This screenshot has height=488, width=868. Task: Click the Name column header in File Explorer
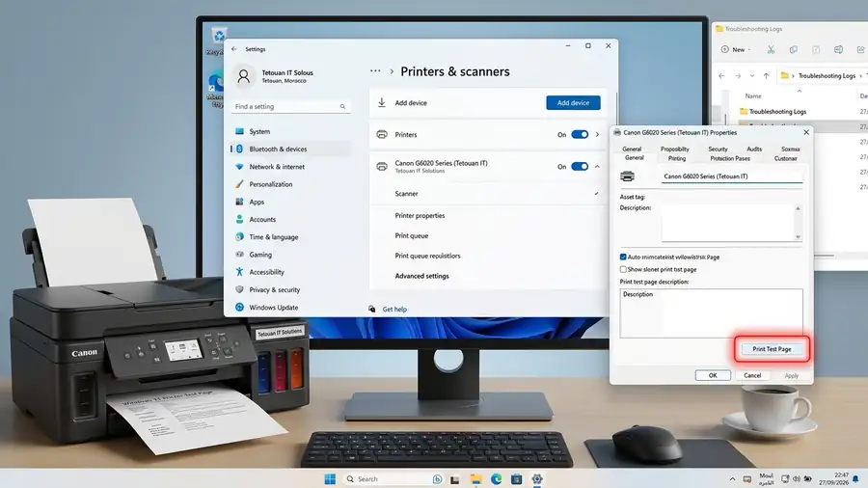pyautogui.click(x=753, y=96)
